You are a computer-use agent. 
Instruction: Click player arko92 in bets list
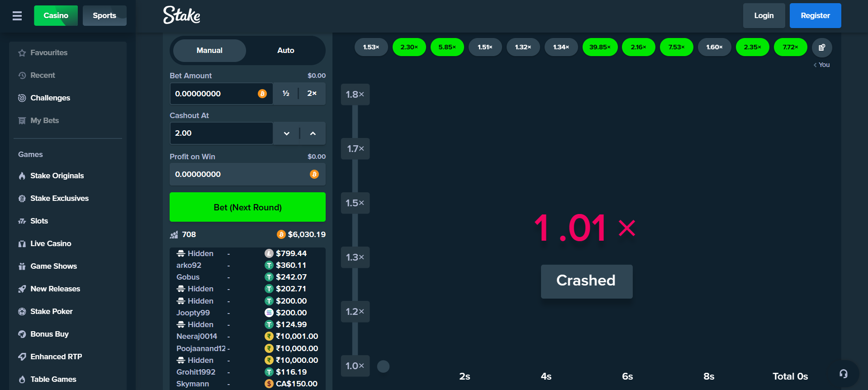(x=189, y=266)
